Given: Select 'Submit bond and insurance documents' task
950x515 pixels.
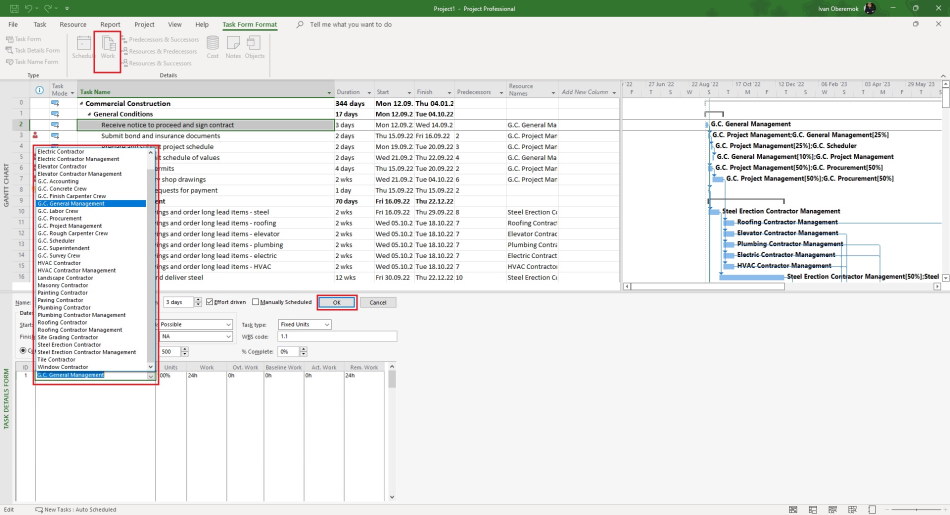Looking at the screenshot, I should [x=161, y=136].
